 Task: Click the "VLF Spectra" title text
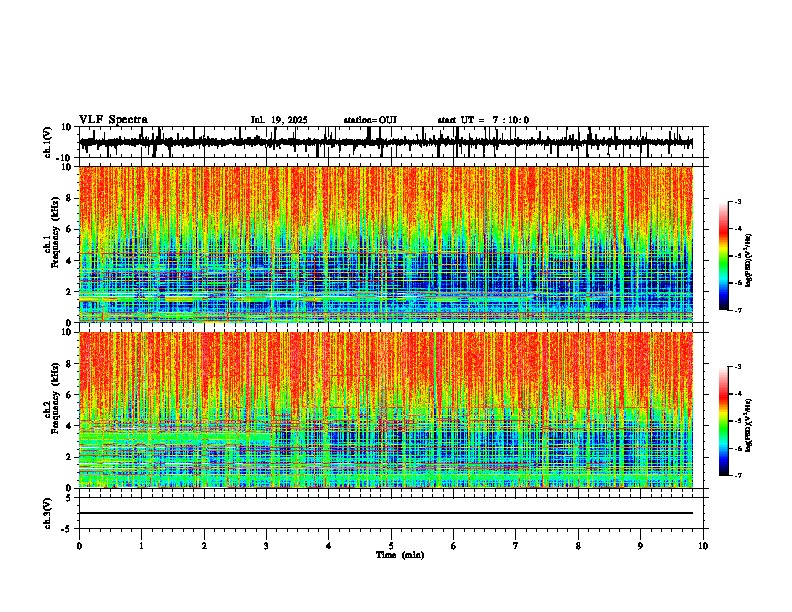(x=113, y=120)
